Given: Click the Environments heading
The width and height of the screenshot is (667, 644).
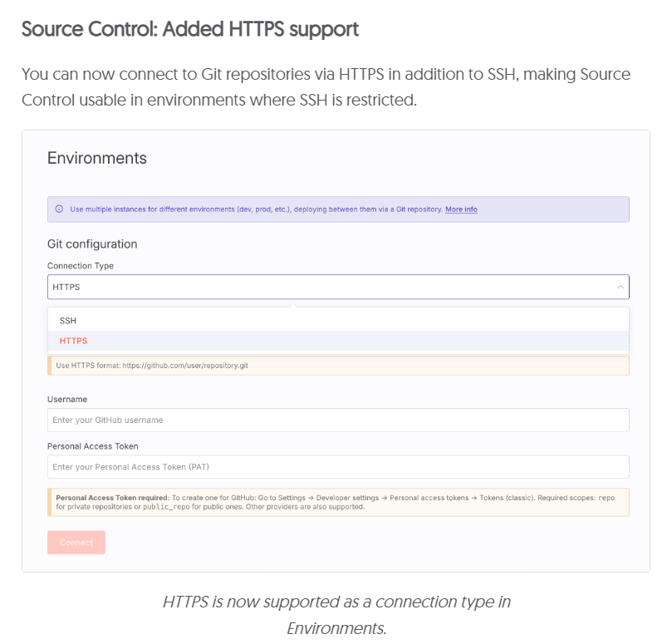Looking at the screenshot, I should (96, 158).
